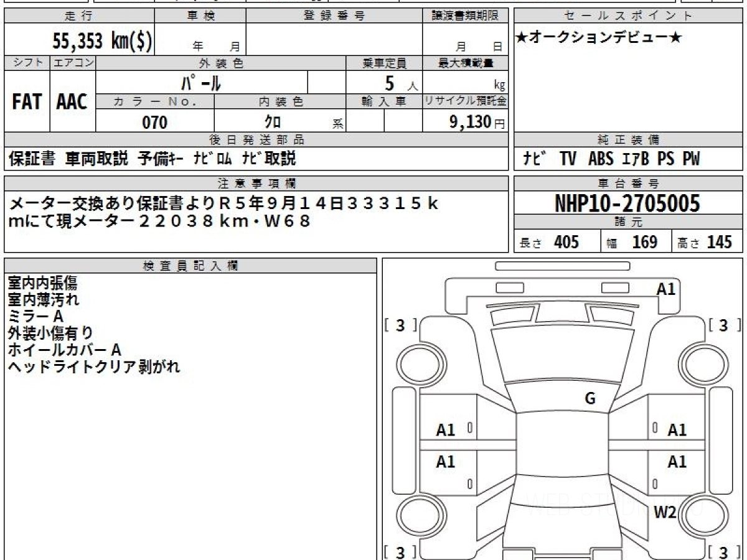Select the シフト header cell

27,63
